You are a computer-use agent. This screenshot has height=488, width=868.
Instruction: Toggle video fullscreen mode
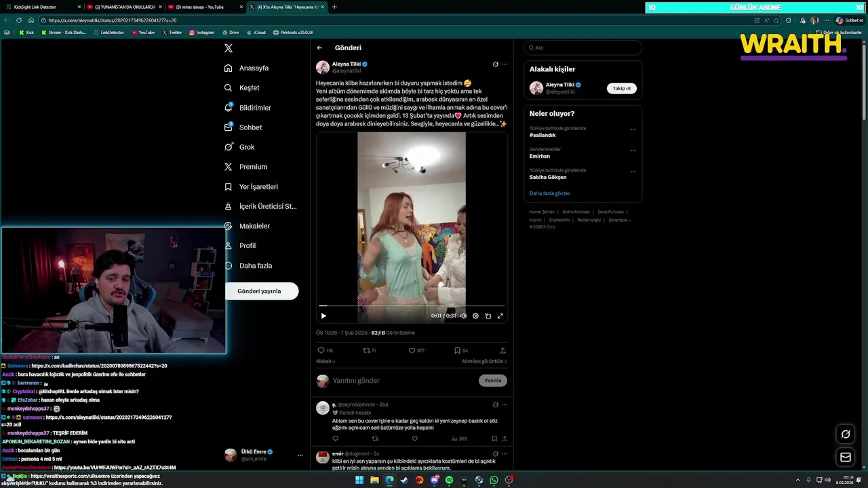click(x=500, y=316)
